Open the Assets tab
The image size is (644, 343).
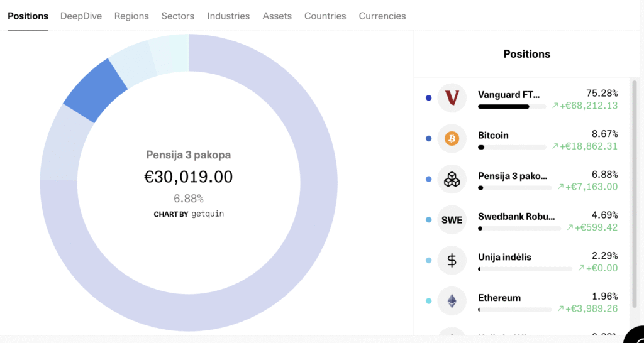point(277,16)
